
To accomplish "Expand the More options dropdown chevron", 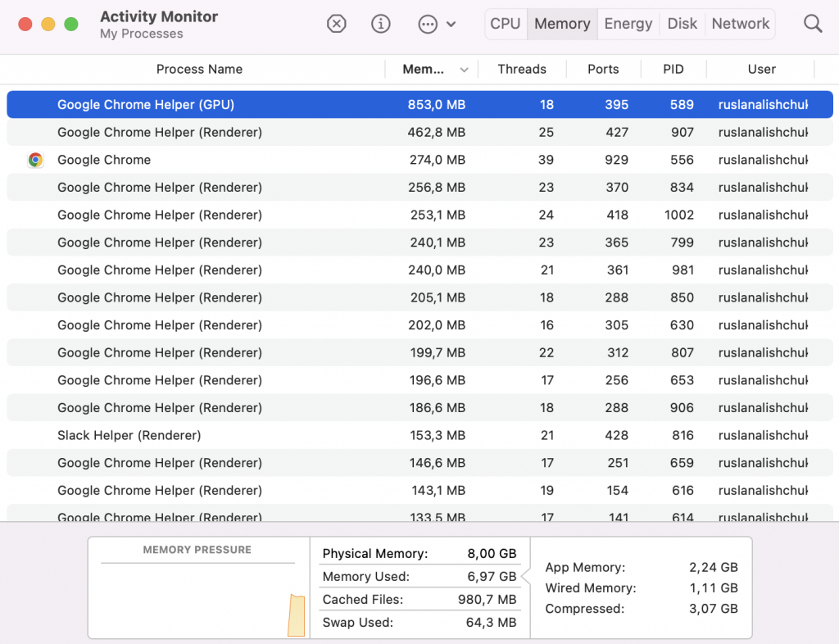I will (x=451, y=24).
